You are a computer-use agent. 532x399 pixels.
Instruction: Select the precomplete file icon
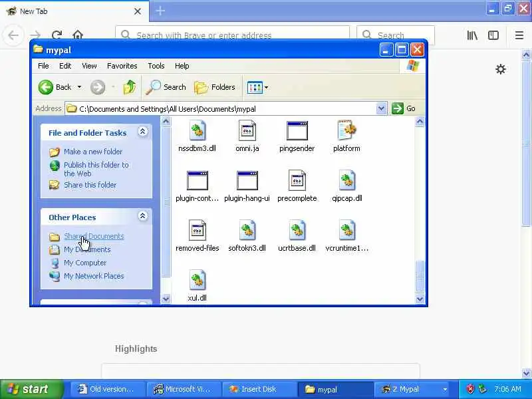297,180
